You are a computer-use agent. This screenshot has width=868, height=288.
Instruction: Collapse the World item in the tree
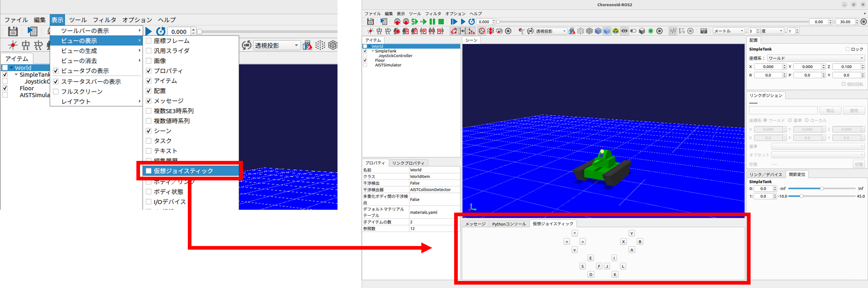click(369, 46)
